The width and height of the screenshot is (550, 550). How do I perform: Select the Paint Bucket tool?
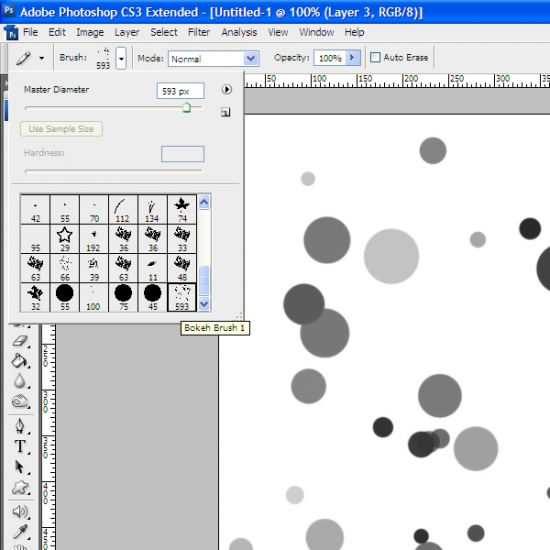(19, 361)
